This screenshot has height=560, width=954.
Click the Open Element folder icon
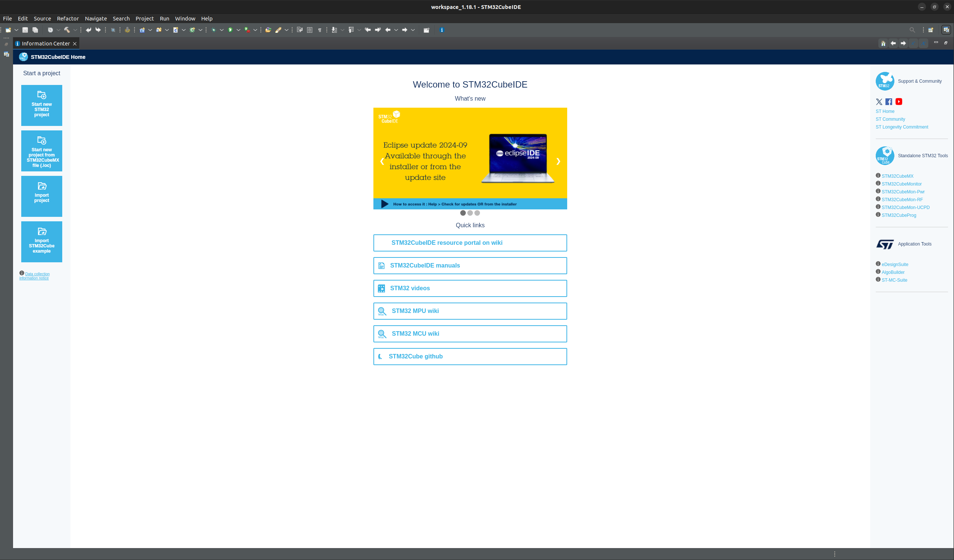[x=268, y=30]
